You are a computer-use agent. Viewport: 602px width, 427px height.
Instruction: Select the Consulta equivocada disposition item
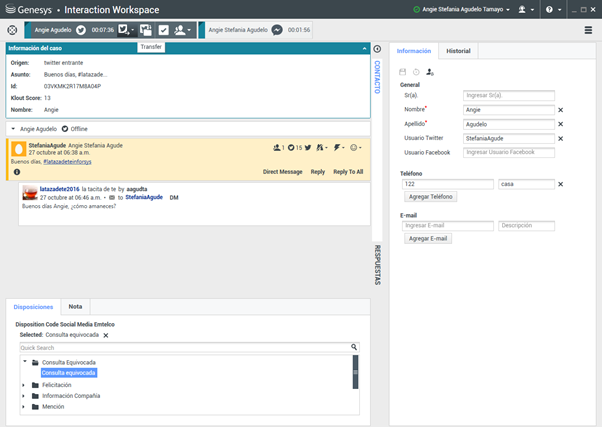69,373
